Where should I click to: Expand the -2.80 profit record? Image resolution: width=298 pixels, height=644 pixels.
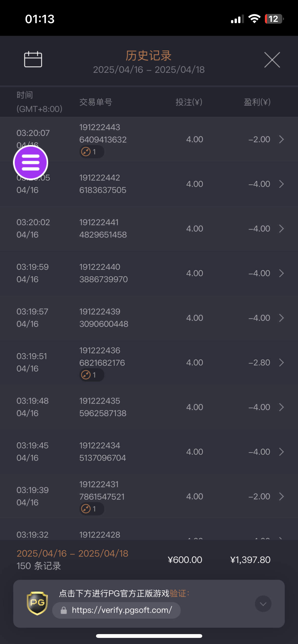[x=281, y=362]
